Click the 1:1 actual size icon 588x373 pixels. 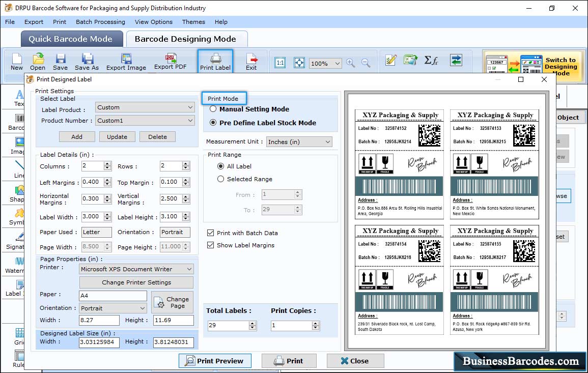pos(280,63)
